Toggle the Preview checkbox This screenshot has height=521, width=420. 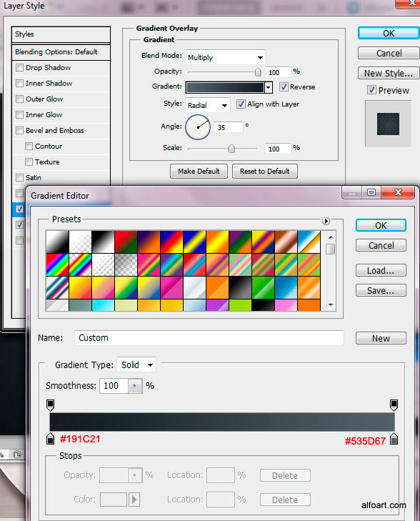click(x=371, y=90)
